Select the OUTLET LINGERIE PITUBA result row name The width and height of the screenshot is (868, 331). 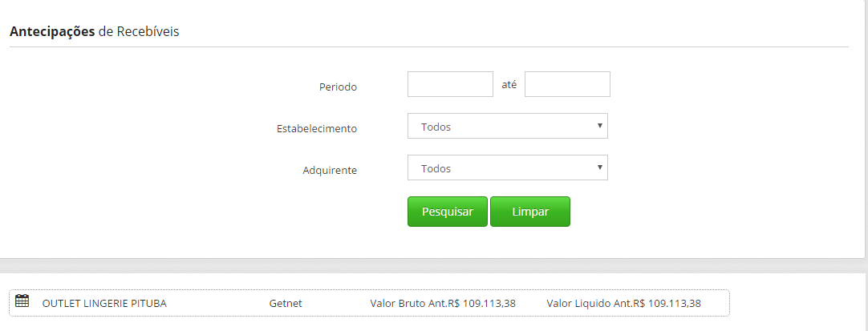click(x=104, y=304)
